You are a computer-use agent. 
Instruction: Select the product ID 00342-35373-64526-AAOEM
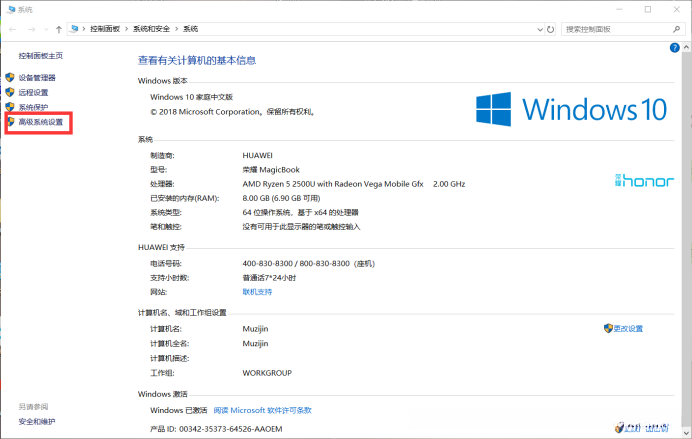coord(230,429)
